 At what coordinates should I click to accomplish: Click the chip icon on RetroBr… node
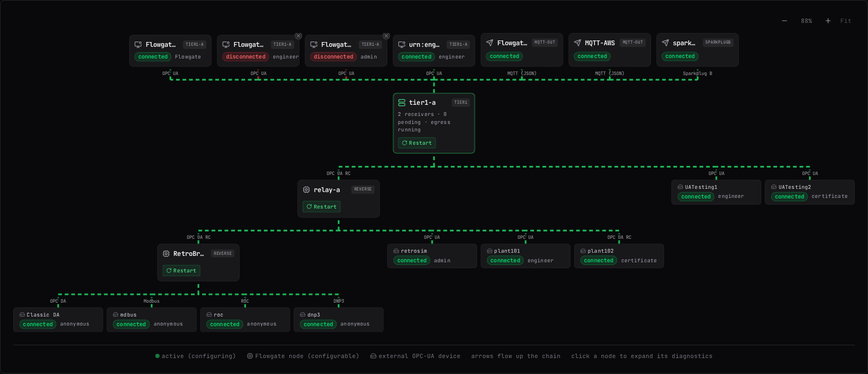pyautogui.click(x=166, y=254)
